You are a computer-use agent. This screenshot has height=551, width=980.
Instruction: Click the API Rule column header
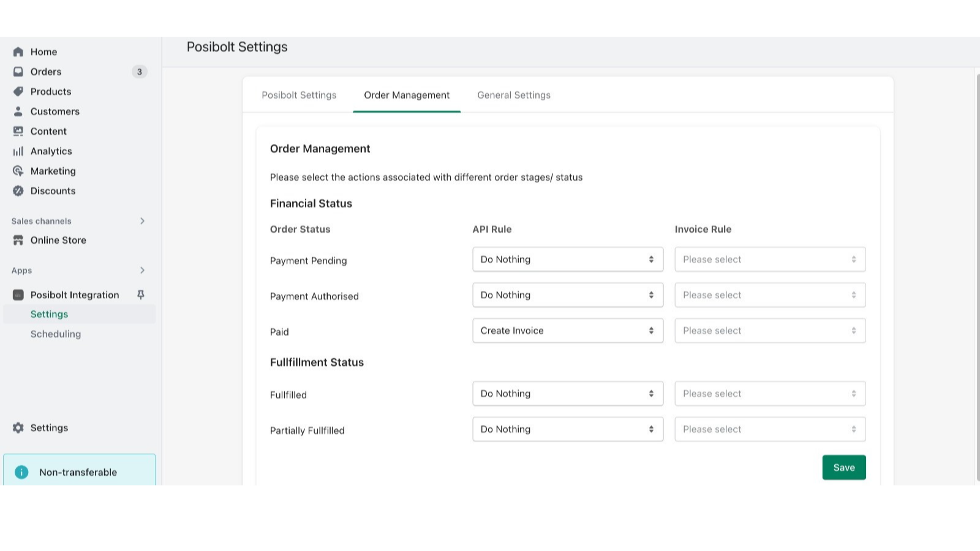(x=492, y=229)
